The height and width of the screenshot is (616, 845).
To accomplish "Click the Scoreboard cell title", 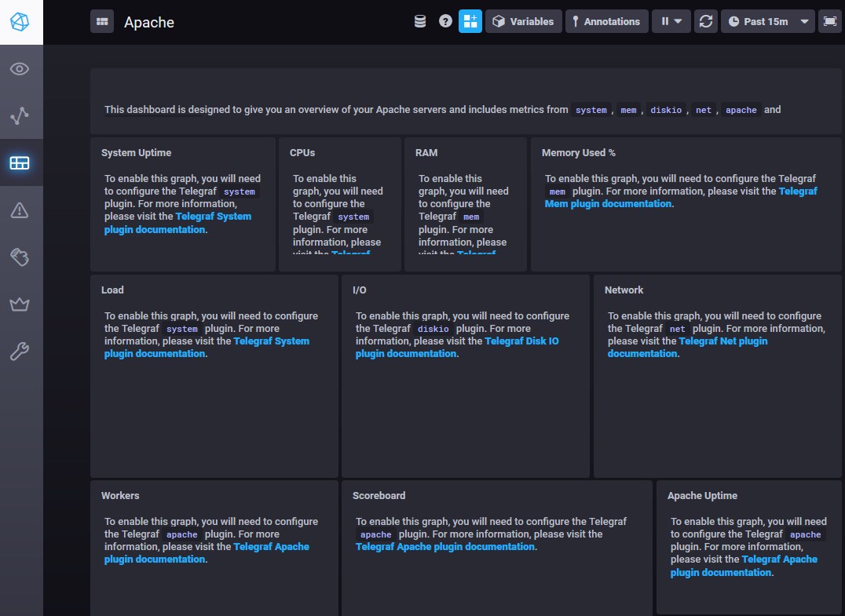I will (379, 496).
